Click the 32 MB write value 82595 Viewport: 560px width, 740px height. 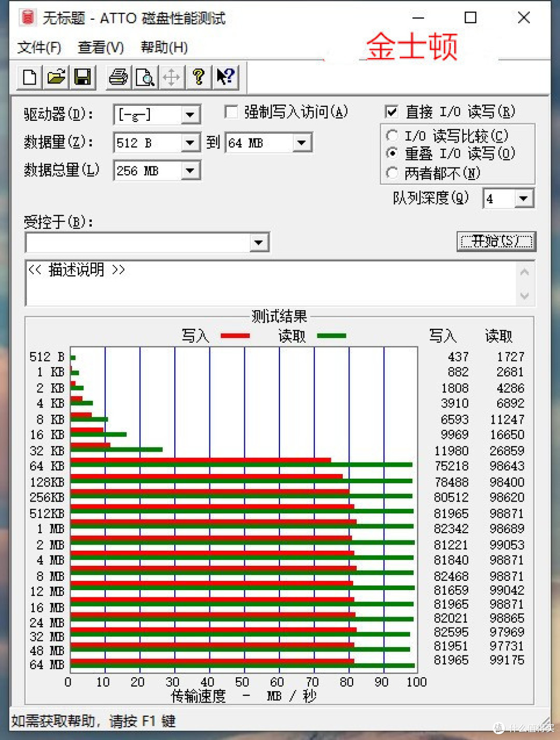click(452, 632)
